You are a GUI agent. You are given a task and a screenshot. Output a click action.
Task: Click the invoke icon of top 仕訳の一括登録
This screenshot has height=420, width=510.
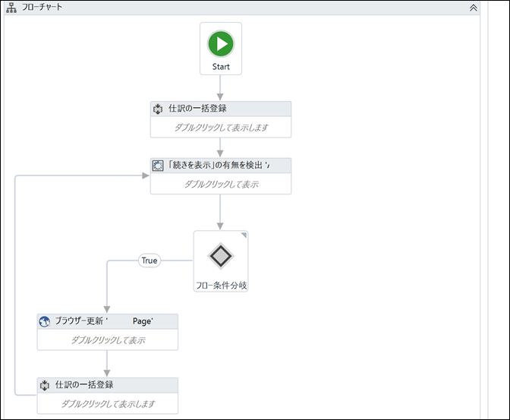coord(158,109)
